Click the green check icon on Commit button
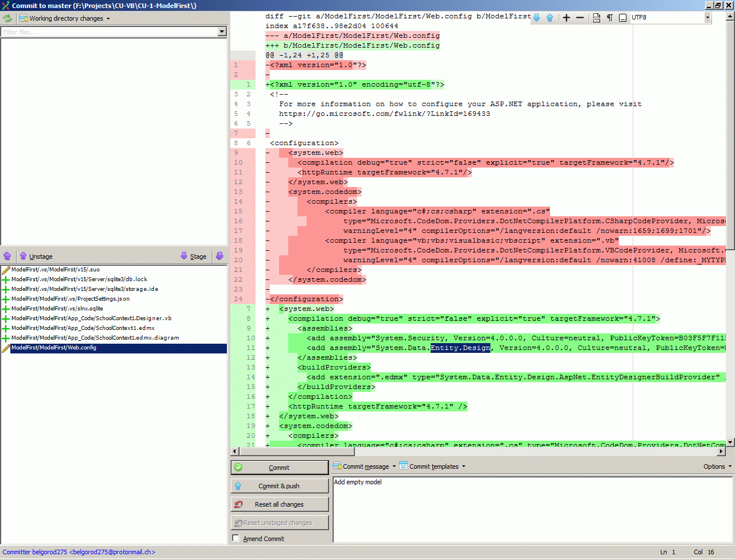735x560 pixels. point(238,468)
